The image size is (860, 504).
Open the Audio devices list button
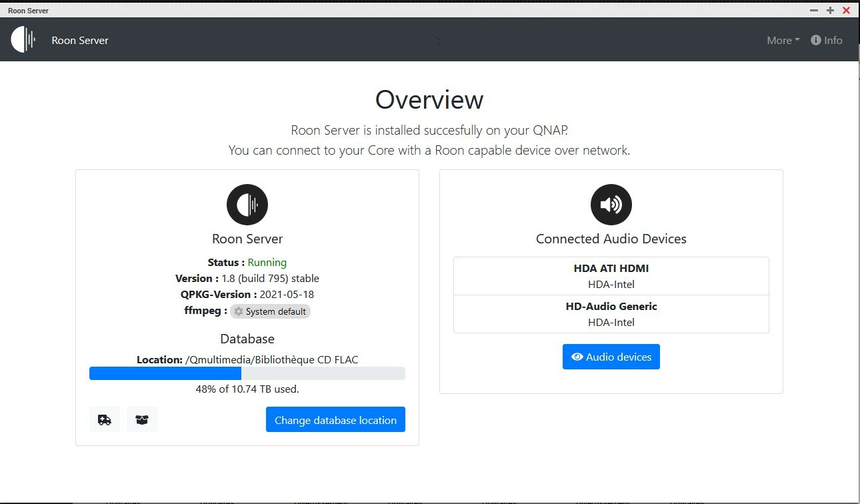click(611, 357)
